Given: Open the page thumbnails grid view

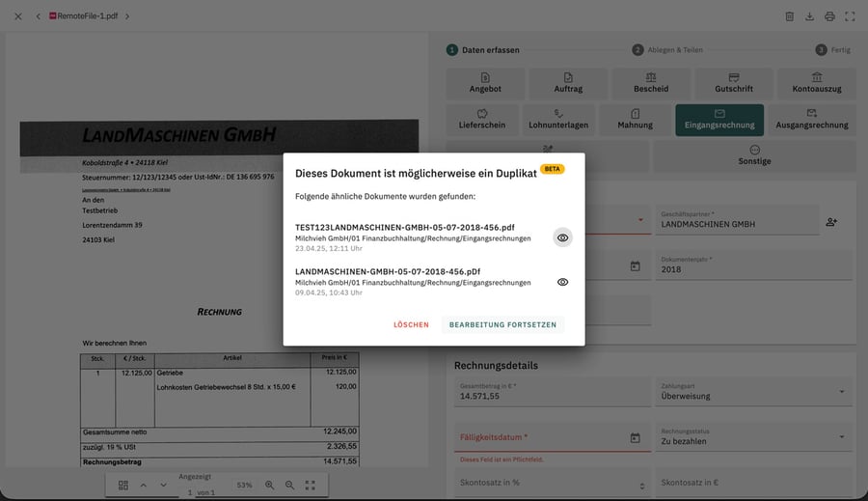Looking at the screenshot, I should point(123,485).
